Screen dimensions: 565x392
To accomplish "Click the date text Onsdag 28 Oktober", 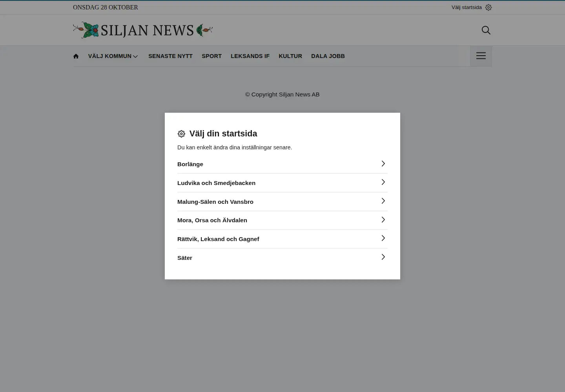I will tap(106, 7).
